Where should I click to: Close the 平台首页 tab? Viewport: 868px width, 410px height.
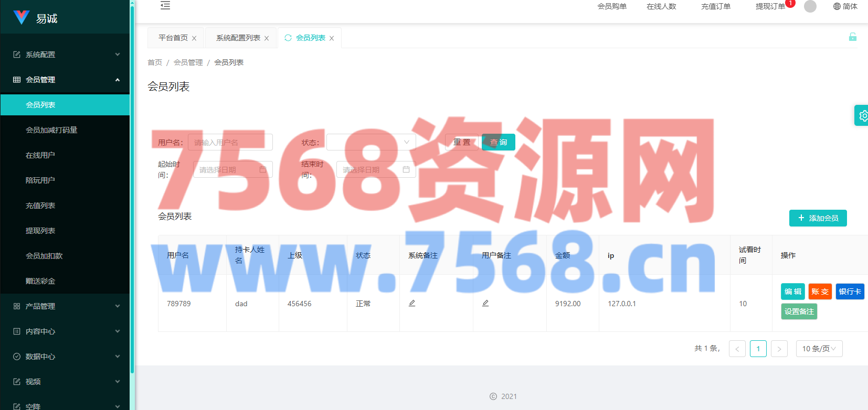tap(194, 38)
